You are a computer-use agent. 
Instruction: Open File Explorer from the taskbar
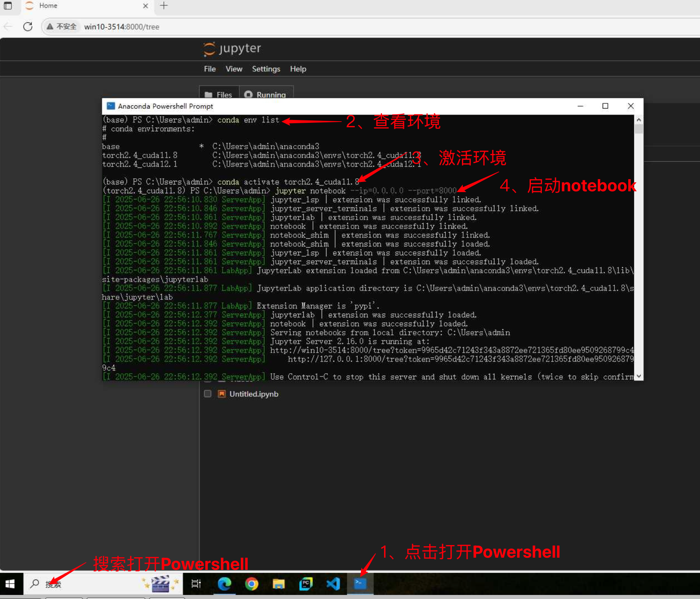click(279, 584)
